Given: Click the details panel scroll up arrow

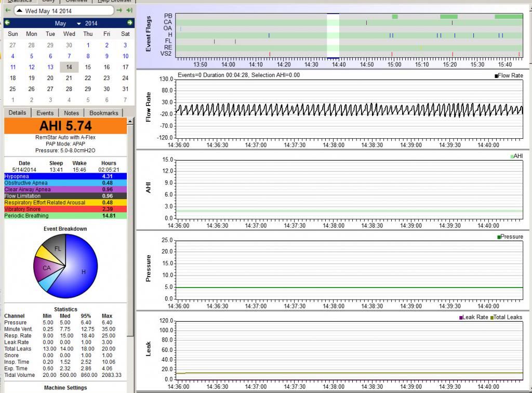Looking at the screenshot, I should click(130, 121).
